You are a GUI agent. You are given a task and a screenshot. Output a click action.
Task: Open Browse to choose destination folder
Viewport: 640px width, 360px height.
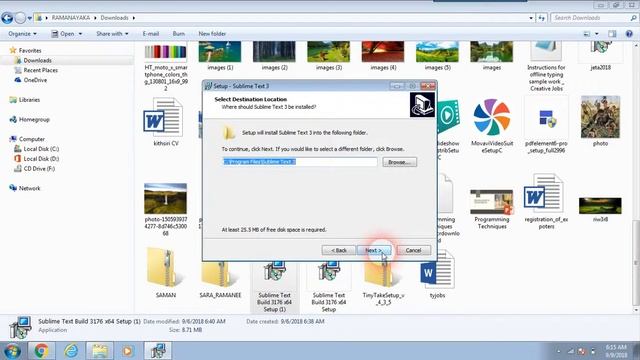400,162
